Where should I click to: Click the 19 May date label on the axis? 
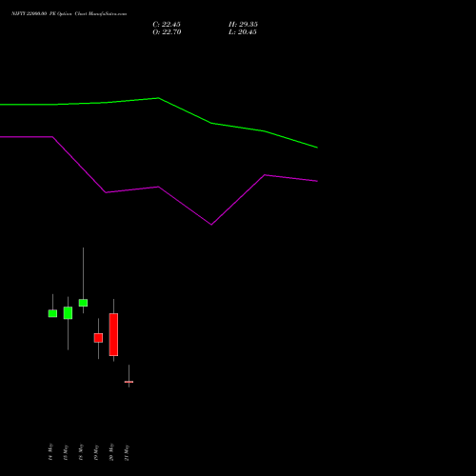pyautogui.click(x=96, y=452)
